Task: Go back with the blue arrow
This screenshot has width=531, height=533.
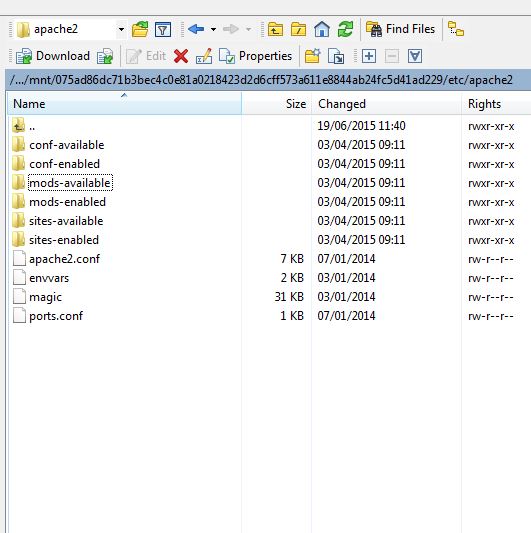Action: click(196, 29)
